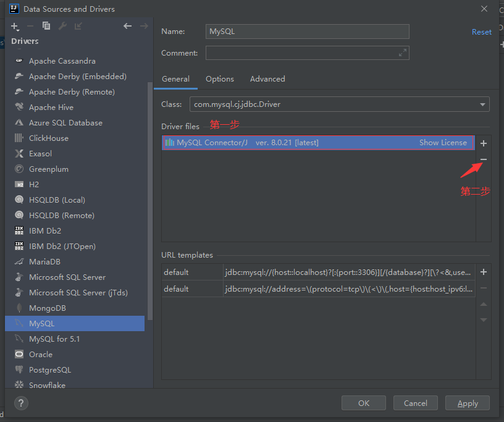Go forward with the right arrow
This screenshot has width=504, height=422.
pos(144,26)
